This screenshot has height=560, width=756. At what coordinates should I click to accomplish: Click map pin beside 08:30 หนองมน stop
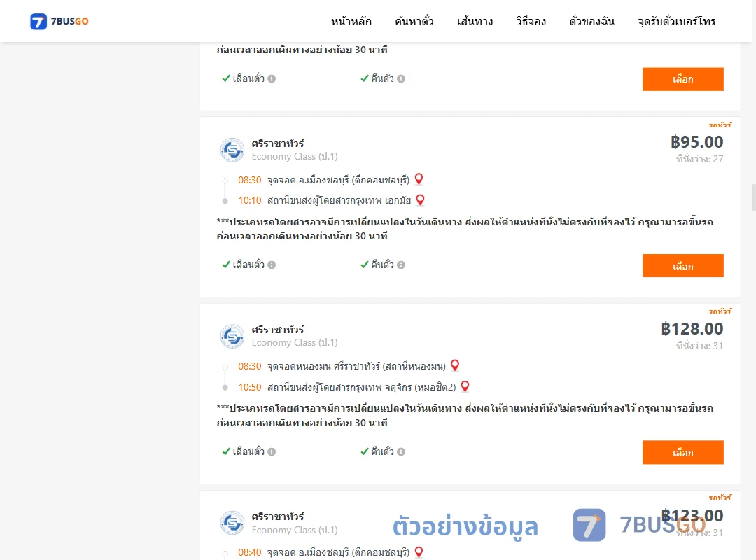tap(455, 365)
